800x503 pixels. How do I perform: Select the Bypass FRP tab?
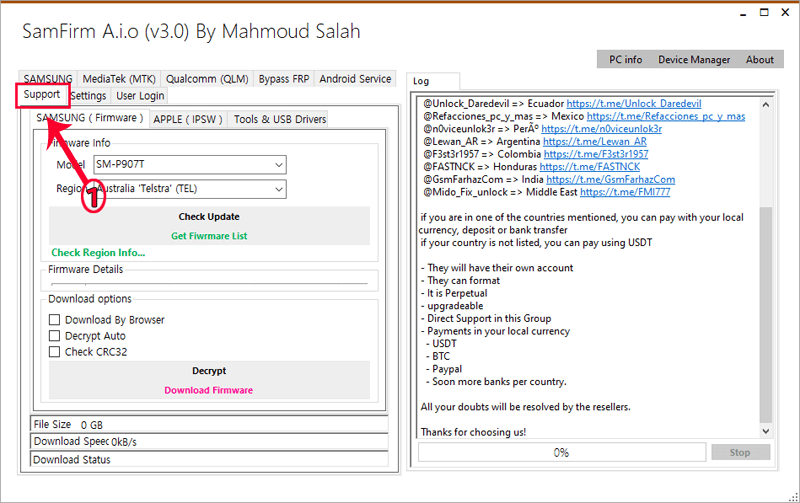(284, 79)
